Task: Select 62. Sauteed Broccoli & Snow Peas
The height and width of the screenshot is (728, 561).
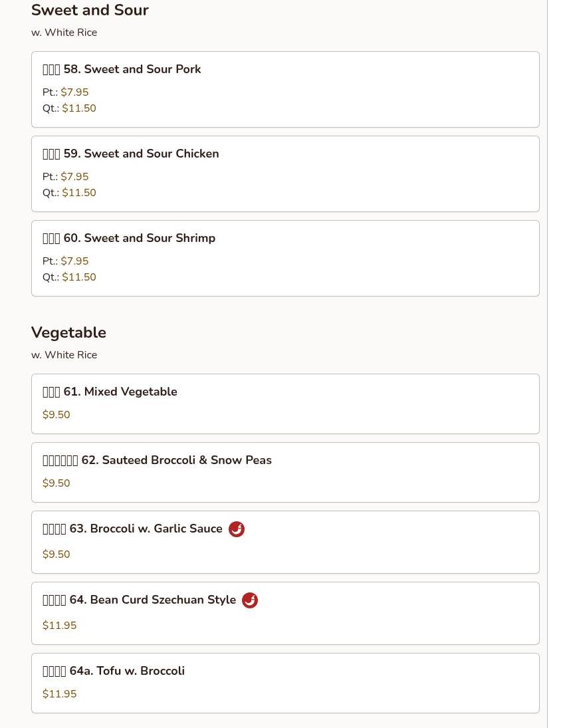Action: click(x=285, y=472)
